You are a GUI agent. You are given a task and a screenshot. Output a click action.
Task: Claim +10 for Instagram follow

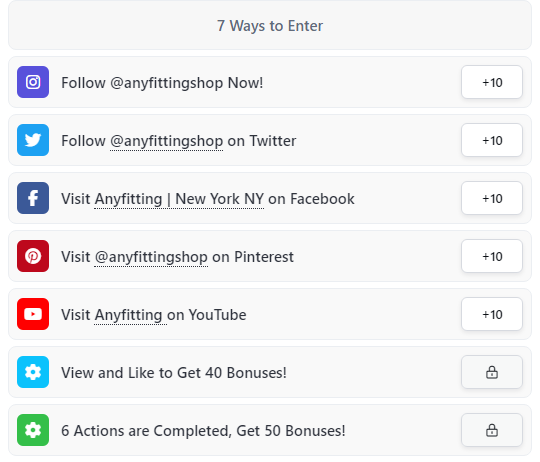[492, 82]
